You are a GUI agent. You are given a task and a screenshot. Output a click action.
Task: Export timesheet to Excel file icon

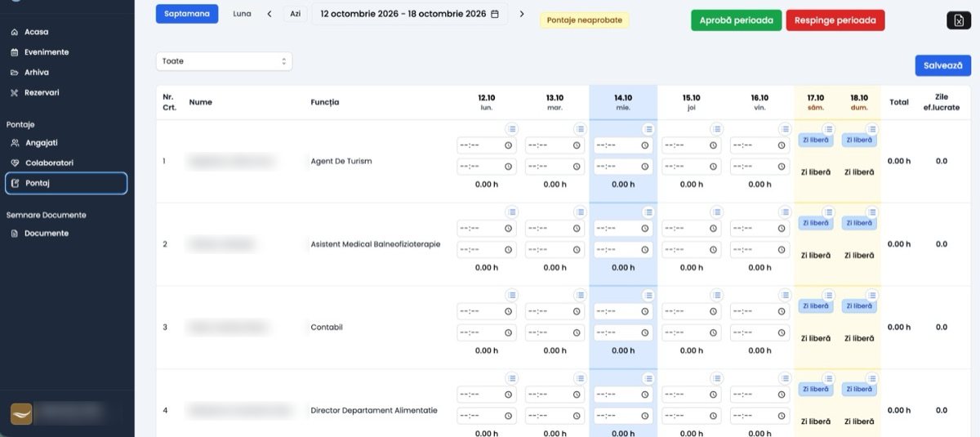point(959,20)
